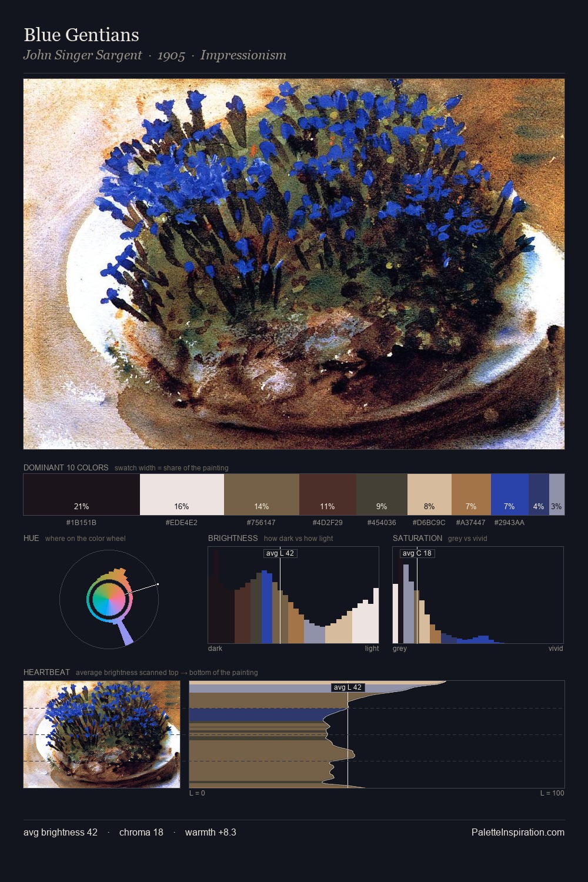The image size is (588, 882).
Task: Click the BRIGHTNESS section heading
Action: tap(233, 538)
